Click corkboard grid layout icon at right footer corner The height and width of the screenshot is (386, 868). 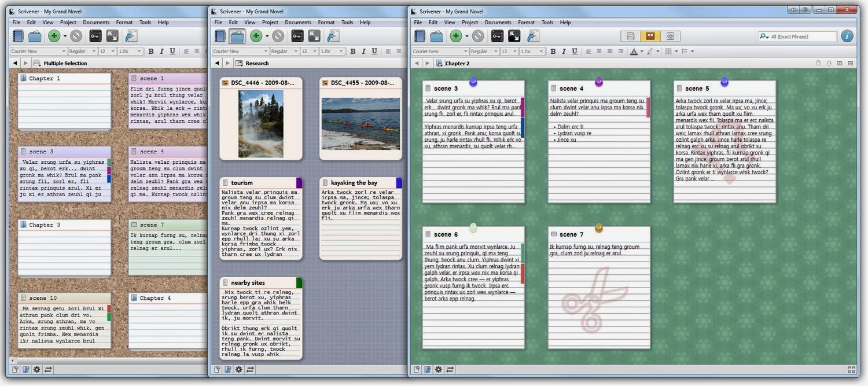[x=851, y=369]
